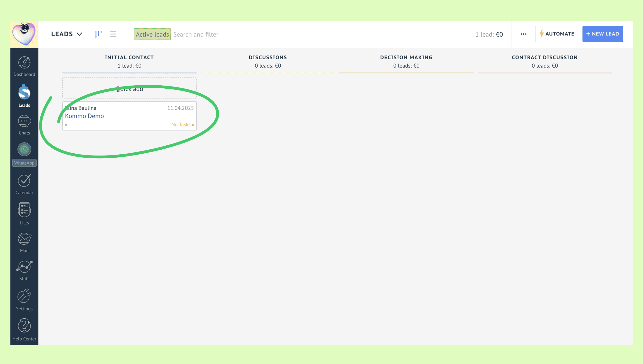Click '1 lead: €0' under Initial Contact
The image size is (643, 364).
[x=129, y=66]
